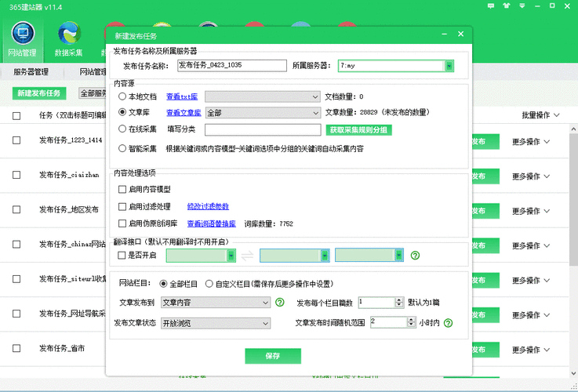Switch to the 服务器管理 tab

tap(31, 71)
